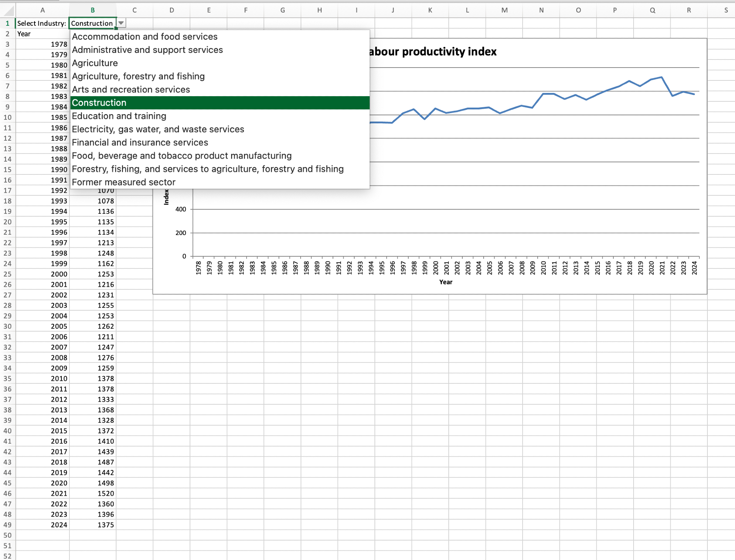
Task: Click the 'Year' horizontal axis title
Action: 445,282
